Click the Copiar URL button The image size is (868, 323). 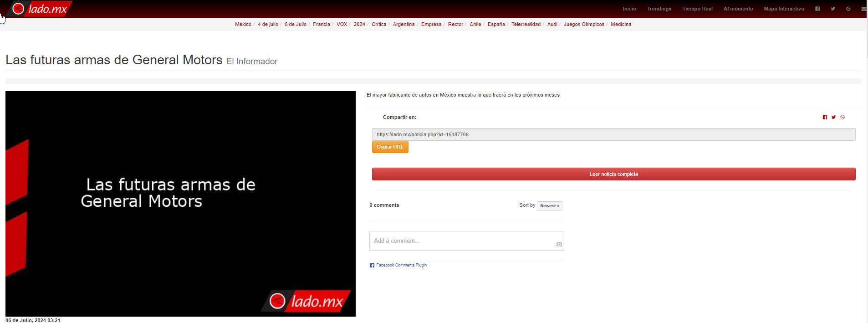tap(390, 147)
